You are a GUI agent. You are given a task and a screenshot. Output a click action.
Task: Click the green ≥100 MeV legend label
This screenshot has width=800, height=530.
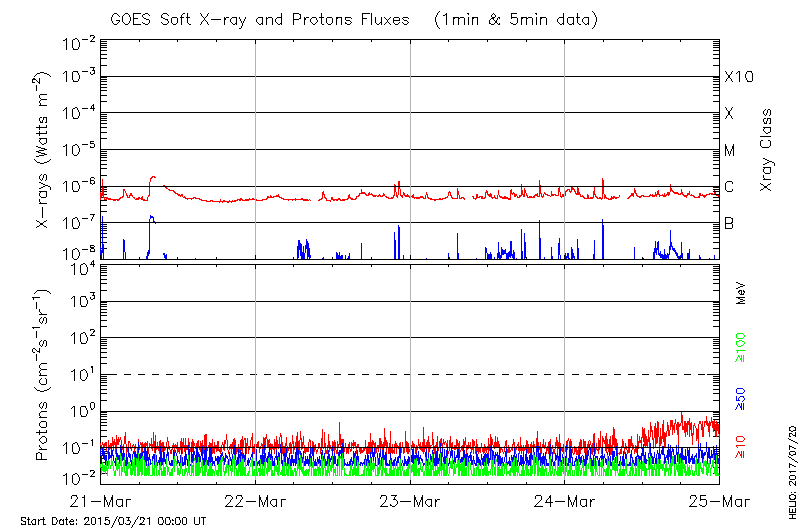[741, 347]
